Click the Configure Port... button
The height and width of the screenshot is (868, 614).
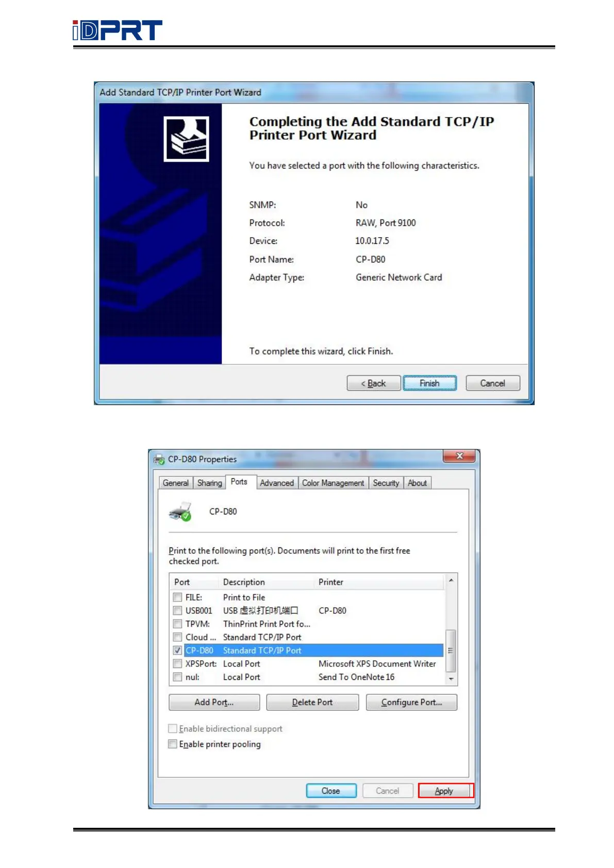tap(411, 703)
